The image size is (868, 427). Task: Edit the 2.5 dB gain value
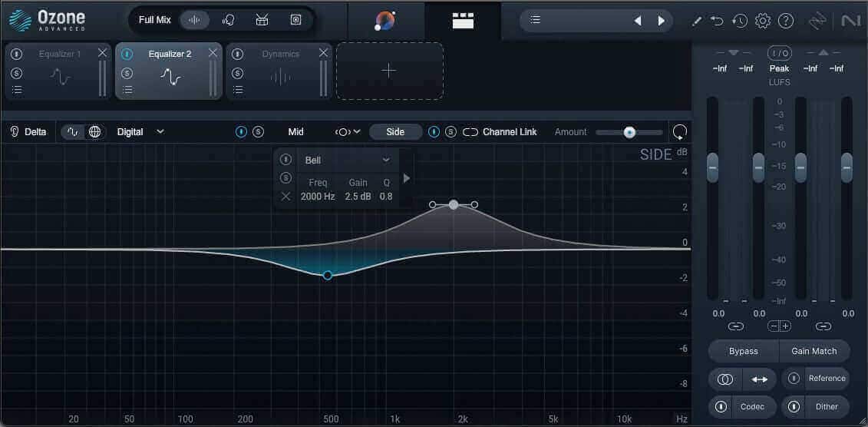(358, 196)
